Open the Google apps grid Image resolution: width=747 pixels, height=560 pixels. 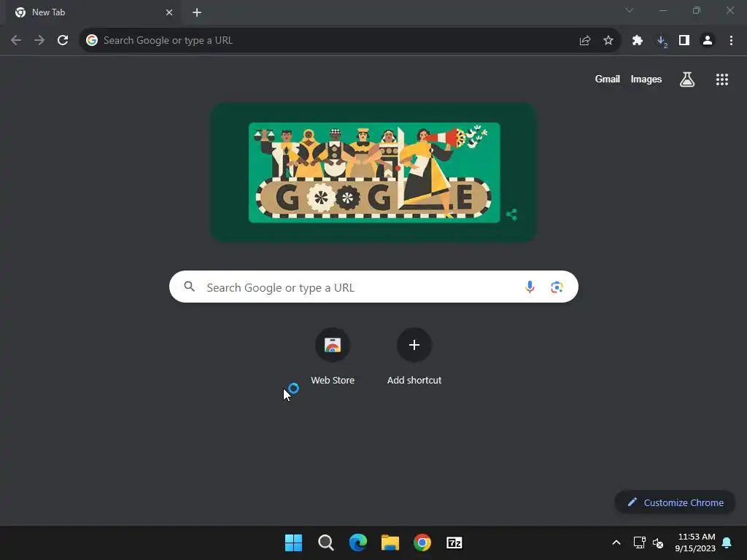[722, 79]
